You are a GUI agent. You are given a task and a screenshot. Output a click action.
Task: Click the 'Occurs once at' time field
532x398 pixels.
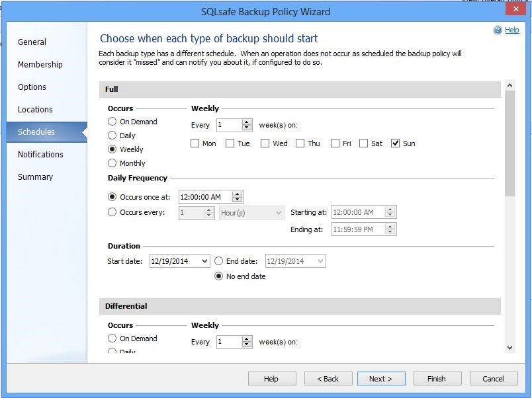click(206, 197)
